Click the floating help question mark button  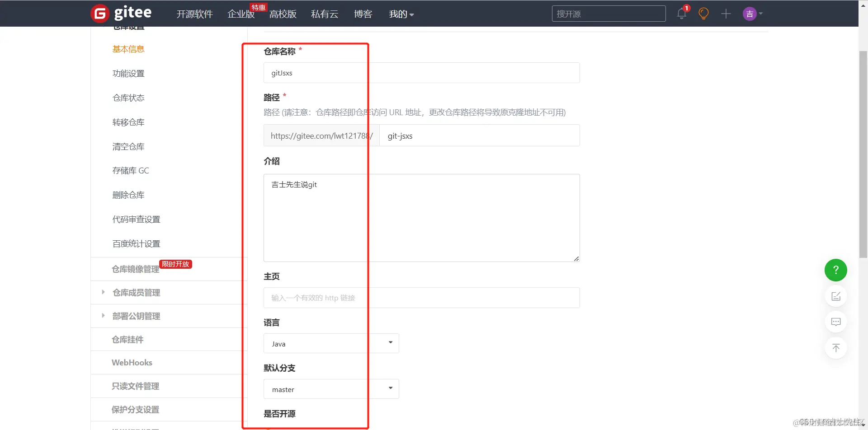click(835, 270)
